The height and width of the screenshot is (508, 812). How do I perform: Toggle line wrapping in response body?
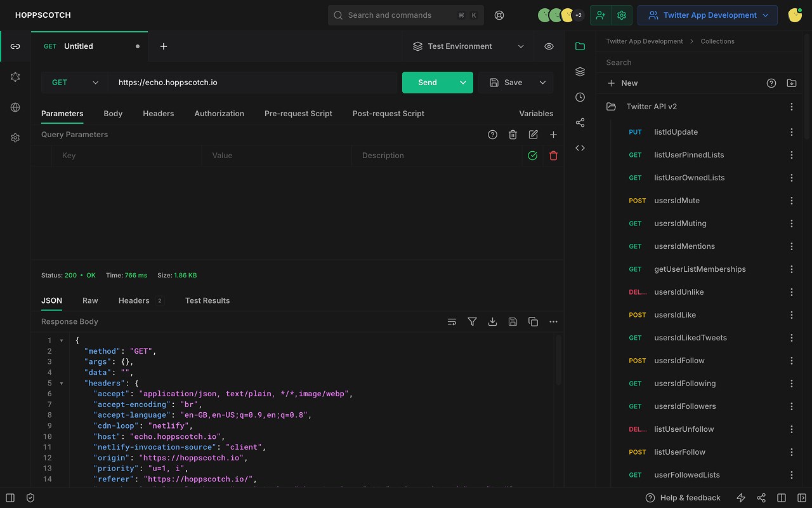[x=452, y=322]
